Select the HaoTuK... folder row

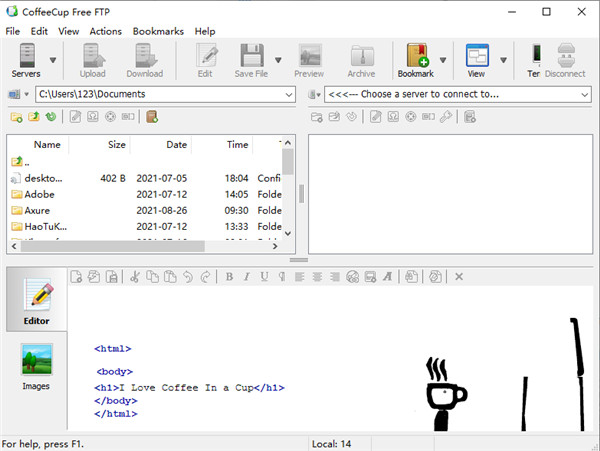pos(145,226)
